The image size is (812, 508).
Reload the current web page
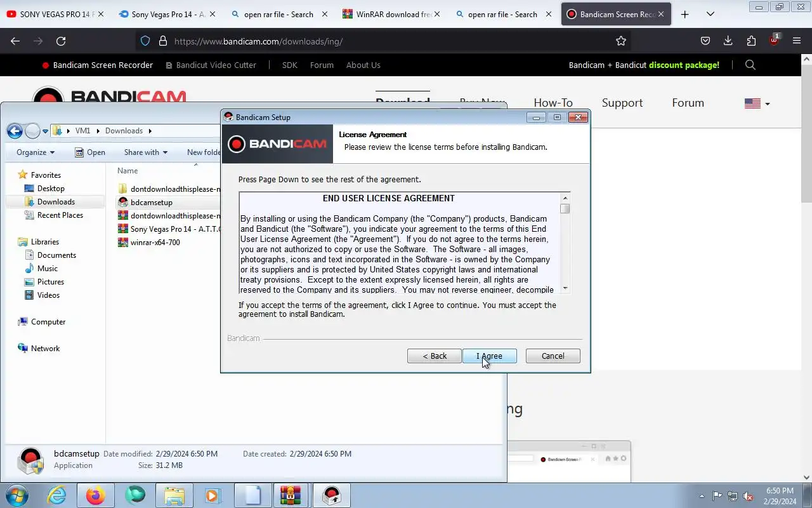tap(61, 41)
